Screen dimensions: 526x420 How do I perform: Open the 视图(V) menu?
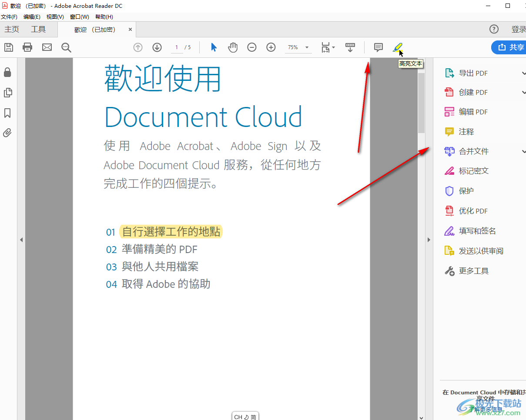(x=55, y=17)
